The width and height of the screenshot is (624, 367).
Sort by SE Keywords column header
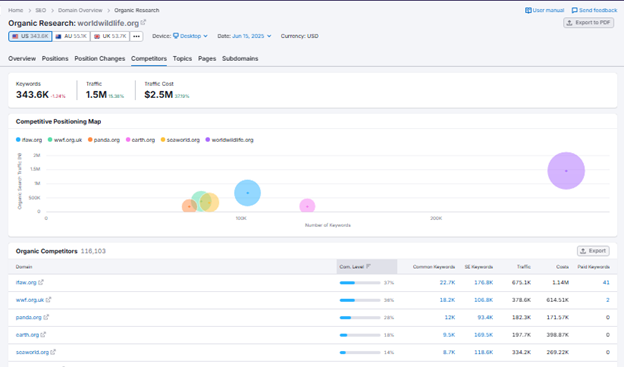pyautogui.click(x=479, y=267)
